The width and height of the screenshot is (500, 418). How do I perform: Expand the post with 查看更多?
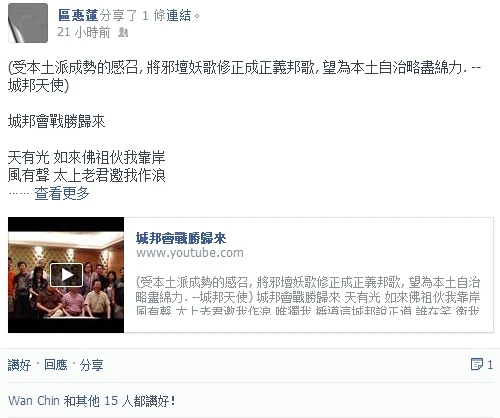pyautogui.click(x=62, y=193)
